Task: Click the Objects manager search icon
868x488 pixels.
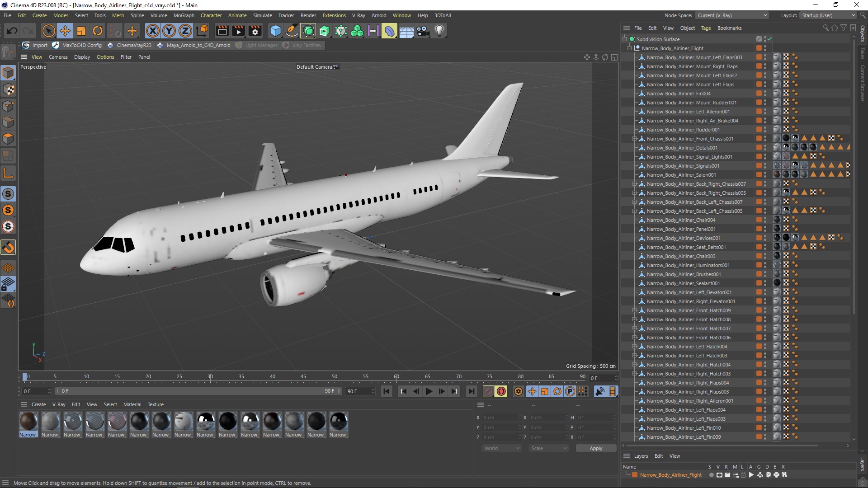Action: [x=826, y=28]
